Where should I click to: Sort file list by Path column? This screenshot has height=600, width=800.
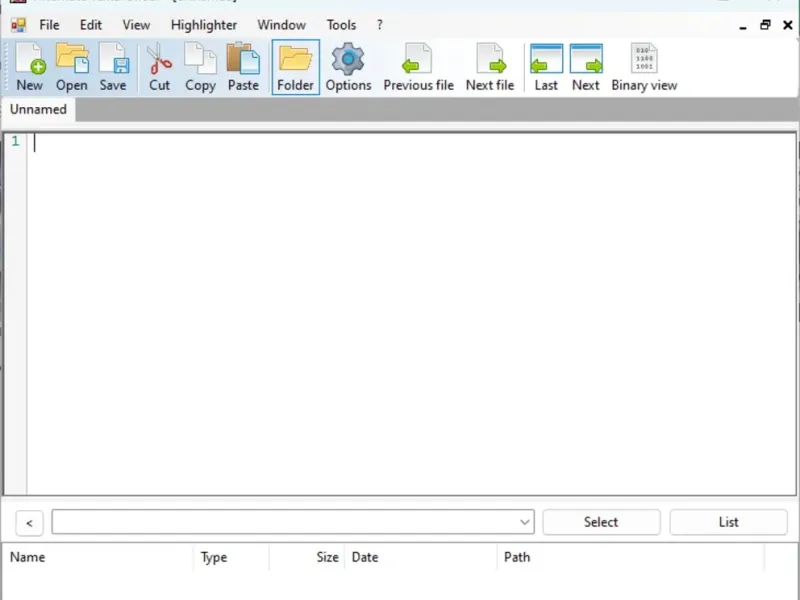631,557
